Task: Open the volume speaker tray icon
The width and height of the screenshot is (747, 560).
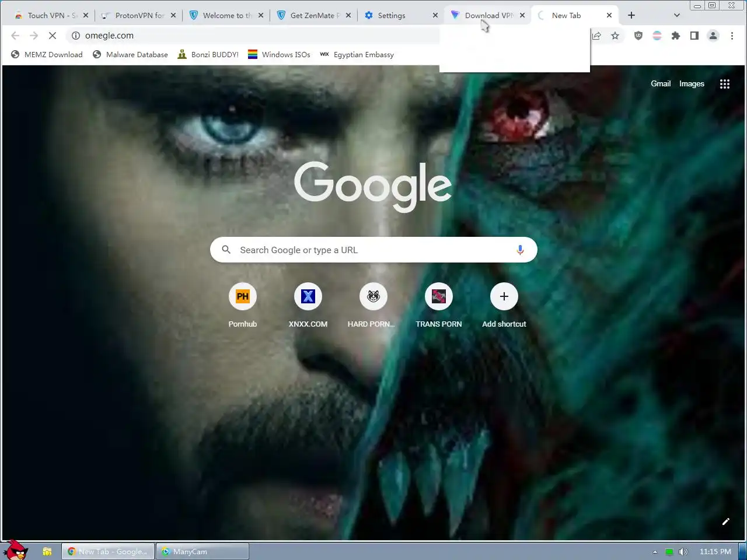Action: [683, 552]
